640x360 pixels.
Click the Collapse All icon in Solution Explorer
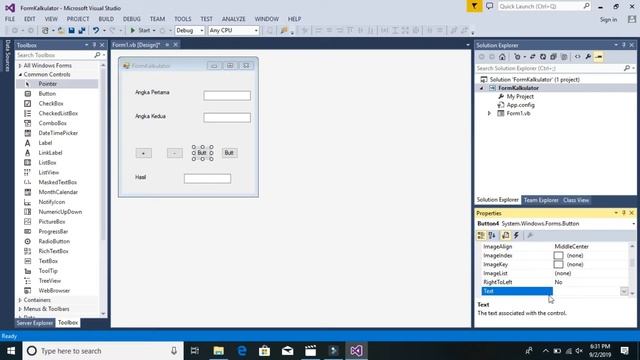[x=553, y=57]
